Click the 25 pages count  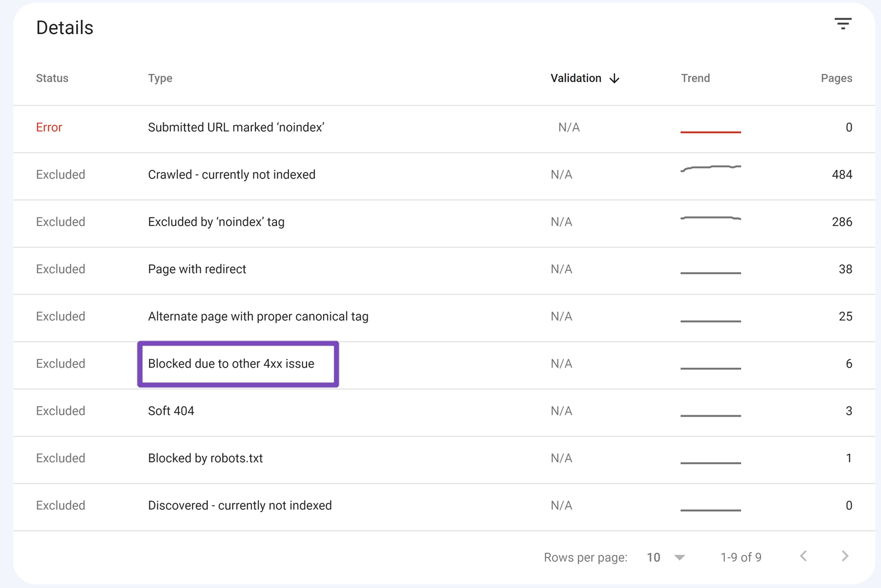coord(845,317)
